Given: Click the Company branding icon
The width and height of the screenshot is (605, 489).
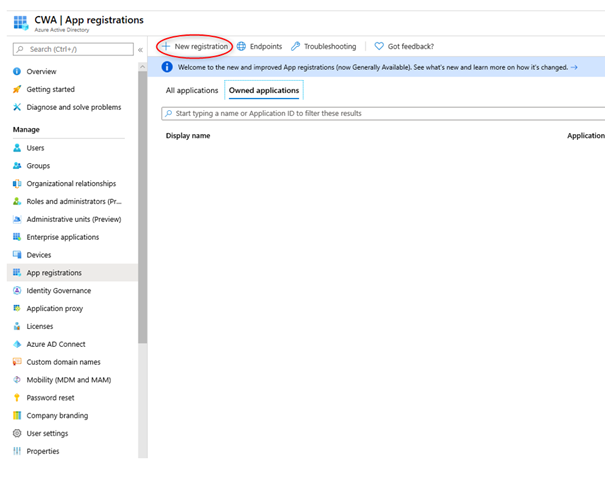Looking at the screenshot, I should [17, 415].
